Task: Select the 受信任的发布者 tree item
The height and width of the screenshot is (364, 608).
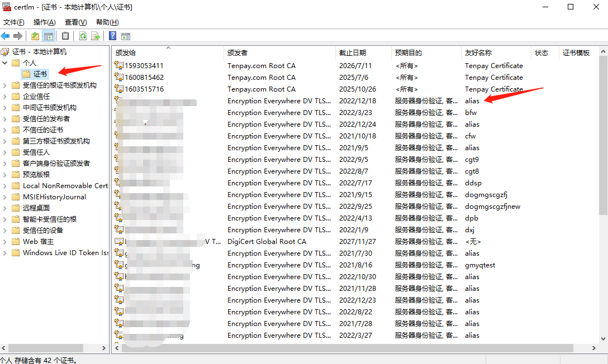Action: [x=46, y=118]
